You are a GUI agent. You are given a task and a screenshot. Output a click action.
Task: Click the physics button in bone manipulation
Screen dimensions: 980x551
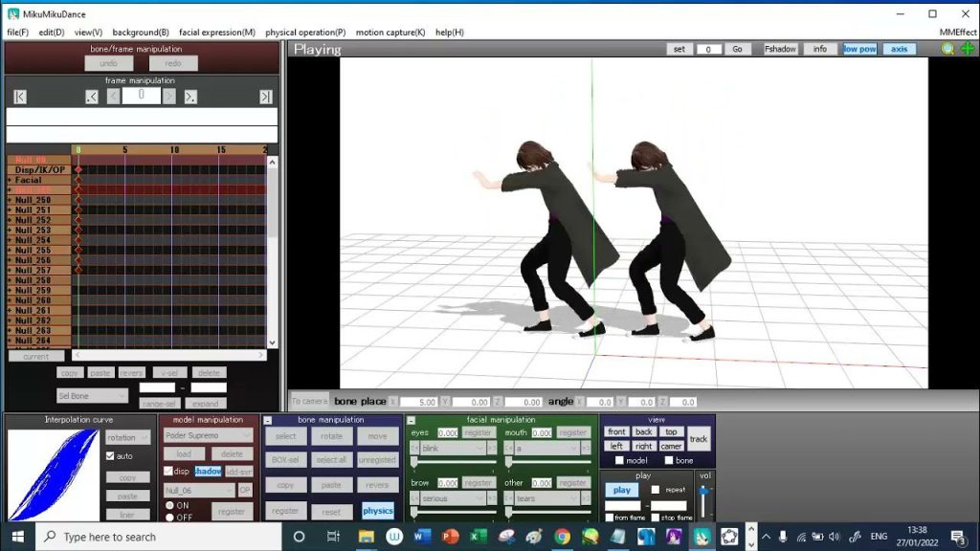click(378, 511)
